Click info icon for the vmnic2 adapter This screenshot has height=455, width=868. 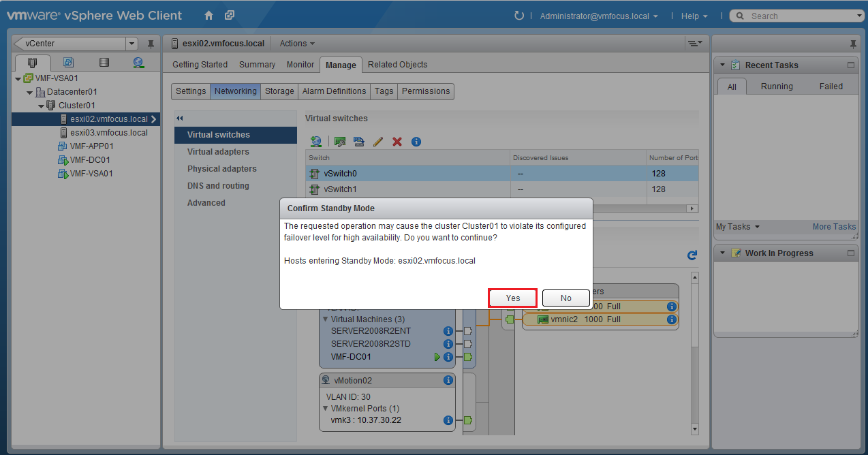point(671,319)
